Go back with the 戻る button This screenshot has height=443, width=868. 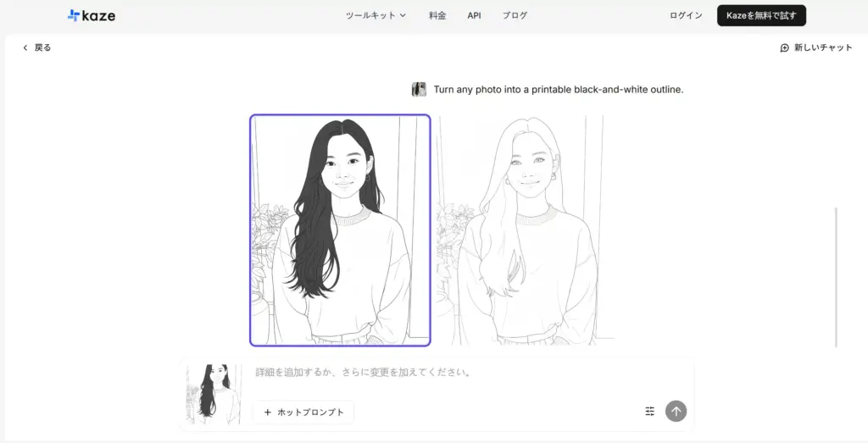tap(36, 47)
